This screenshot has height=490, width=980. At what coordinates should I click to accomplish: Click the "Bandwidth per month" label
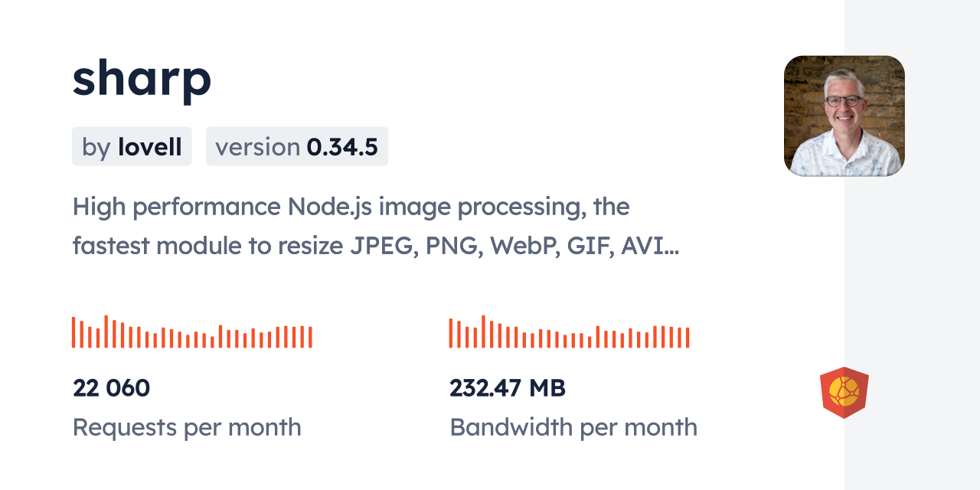[x=573, y=427]
